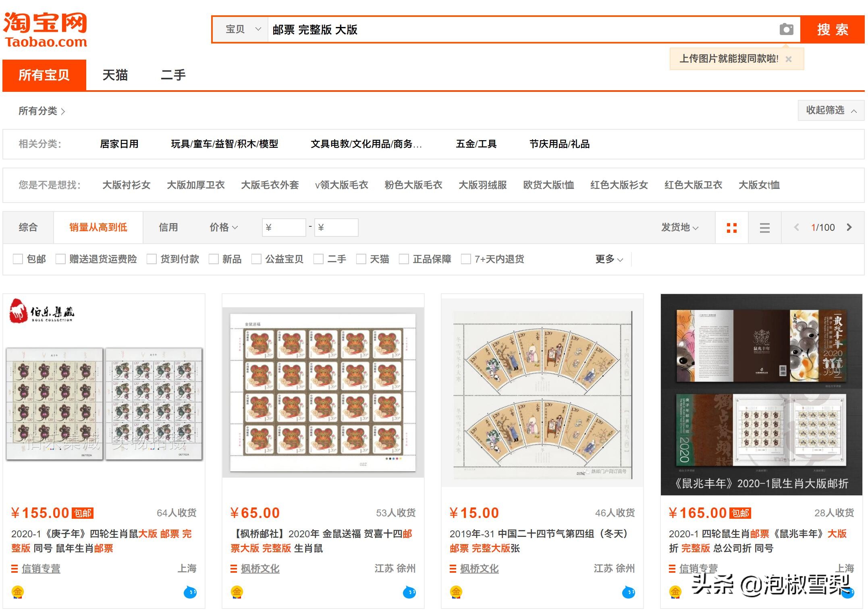Viewport: 868px width, 613px height.
Task: Switch to grid view layout
Action: [x=731, y=227]
